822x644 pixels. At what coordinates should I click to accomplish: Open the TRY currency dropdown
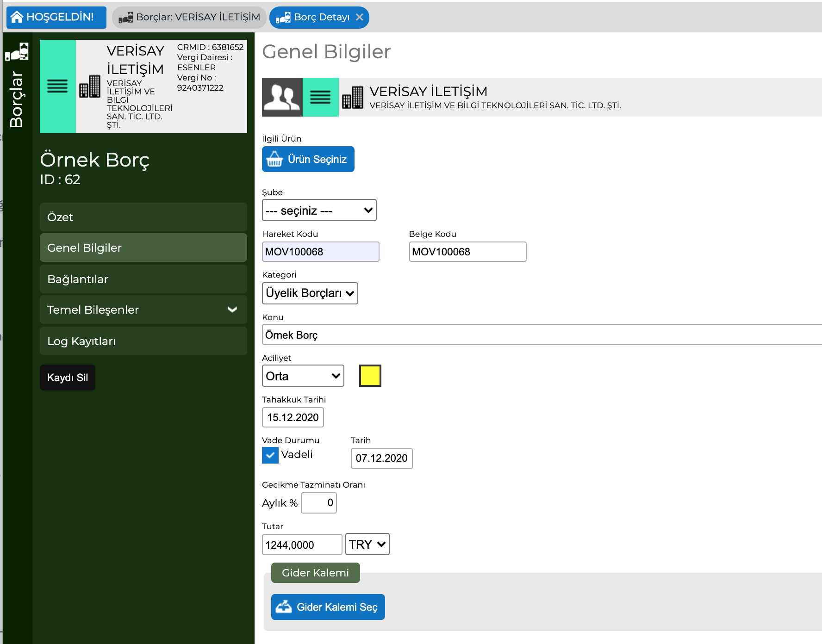pyautogui.click(x=367, y=544)
